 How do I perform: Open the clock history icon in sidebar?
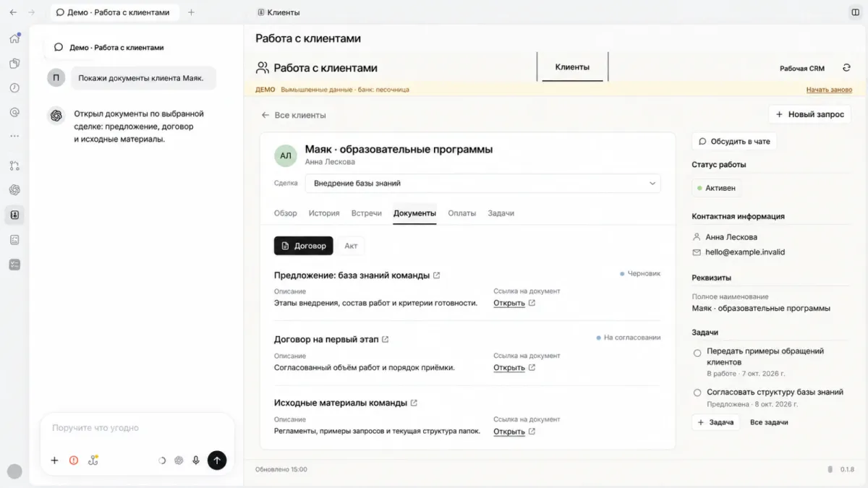[x=14, y=87]
